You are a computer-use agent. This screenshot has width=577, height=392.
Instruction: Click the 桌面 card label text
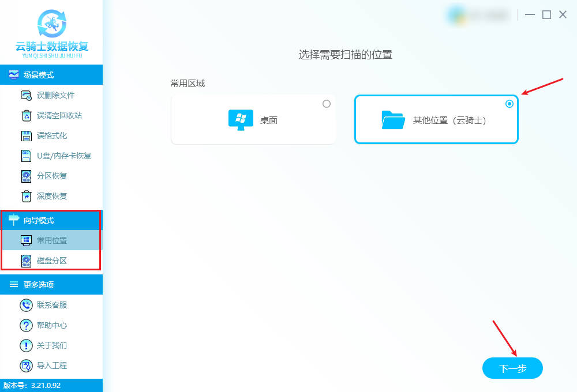[269, 120]
